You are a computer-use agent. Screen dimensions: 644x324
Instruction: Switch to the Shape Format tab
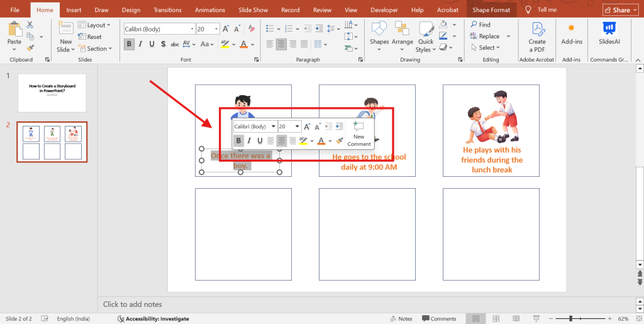pos(491,10)
